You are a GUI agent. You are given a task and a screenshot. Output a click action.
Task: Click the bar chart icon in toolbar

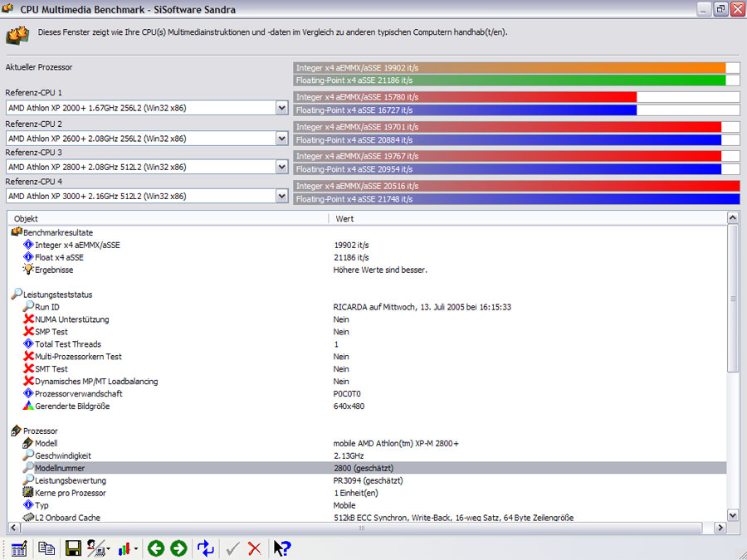point(124,549)
